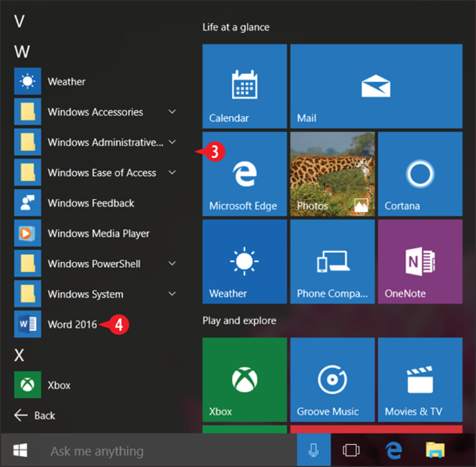
Task: Click the Word 2016 text label
Action: (x=72, y=325)
